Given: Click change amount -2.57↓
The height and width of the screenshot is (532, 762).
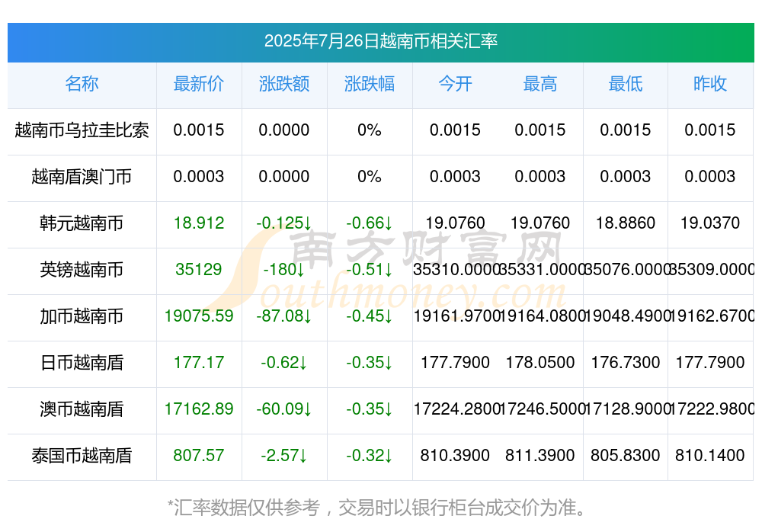Looking at the screenshot, I should pos(283,456).
